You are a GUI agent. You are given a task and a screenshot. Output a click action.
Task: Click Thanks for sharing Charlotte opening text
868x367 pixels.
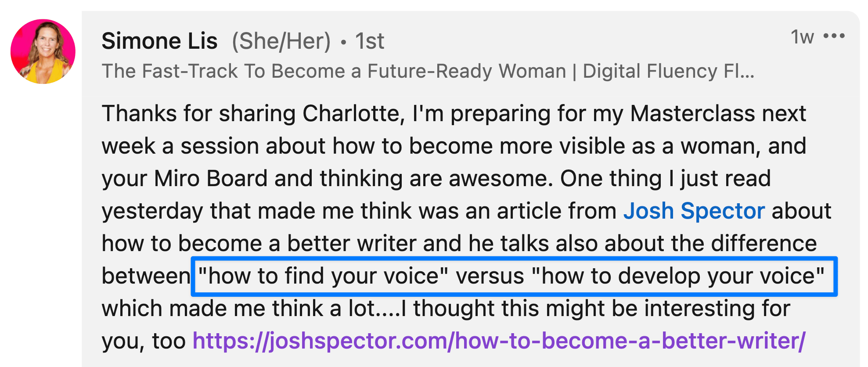tap(253, 114)
